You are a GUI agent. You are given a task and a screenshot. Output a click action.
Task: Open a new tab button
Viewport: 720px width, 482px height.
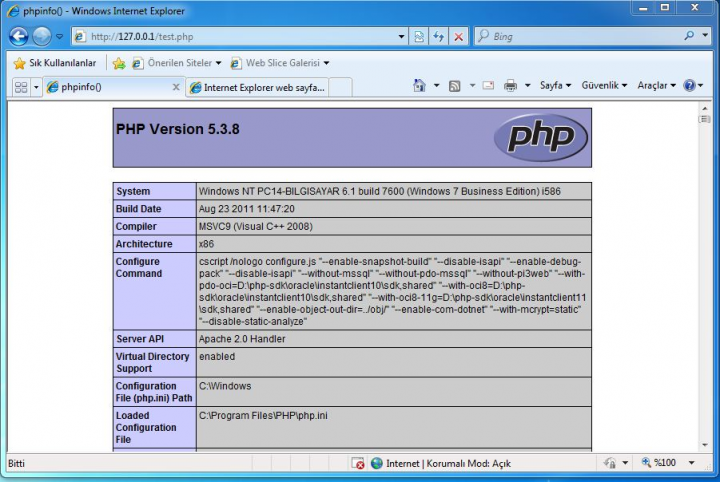coord(341,87)
